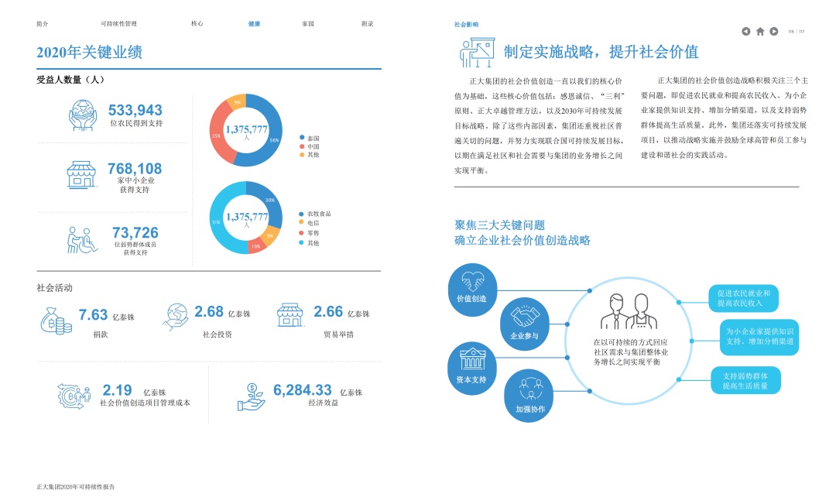Screen dimensions: 836x504
Task: Click the 支持弱势群体提高生活质量 box
Action: (x=745, y=380)
